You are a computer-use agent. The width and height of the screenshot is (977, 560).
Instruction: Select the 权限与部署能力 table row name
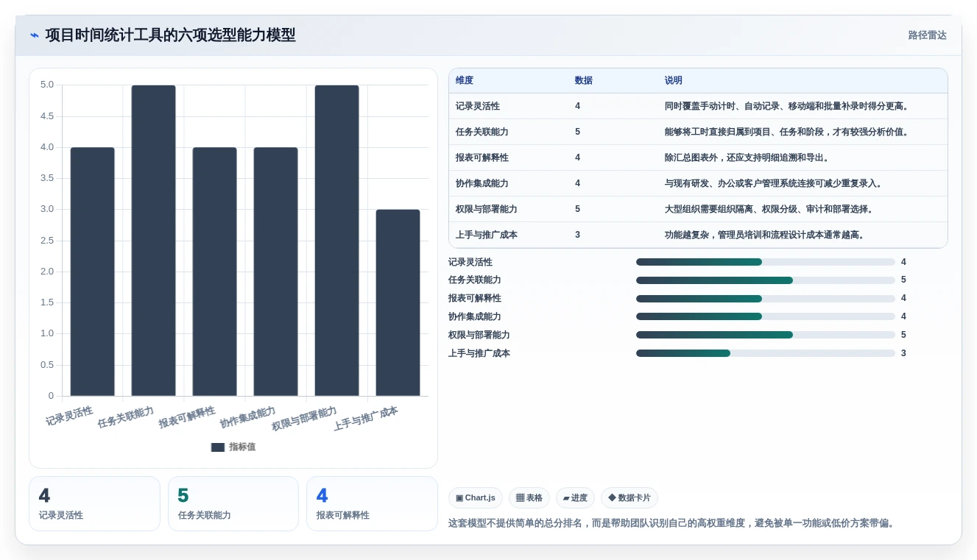pos(487,210)
